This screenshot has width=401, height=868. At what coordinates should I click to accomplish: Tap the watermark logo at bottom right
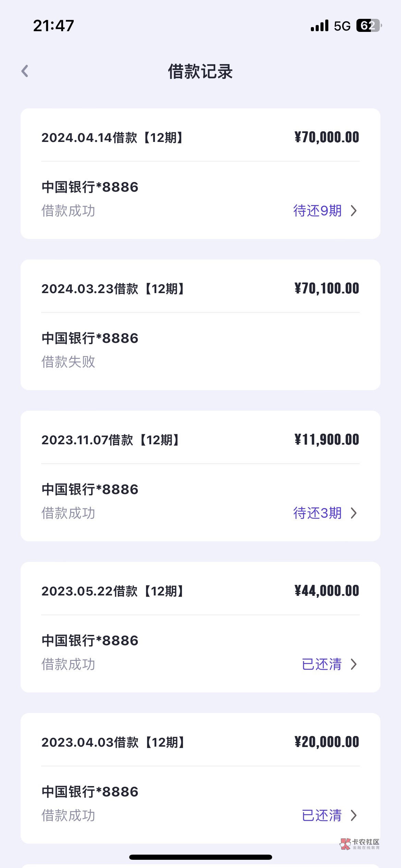pos(360,844)
